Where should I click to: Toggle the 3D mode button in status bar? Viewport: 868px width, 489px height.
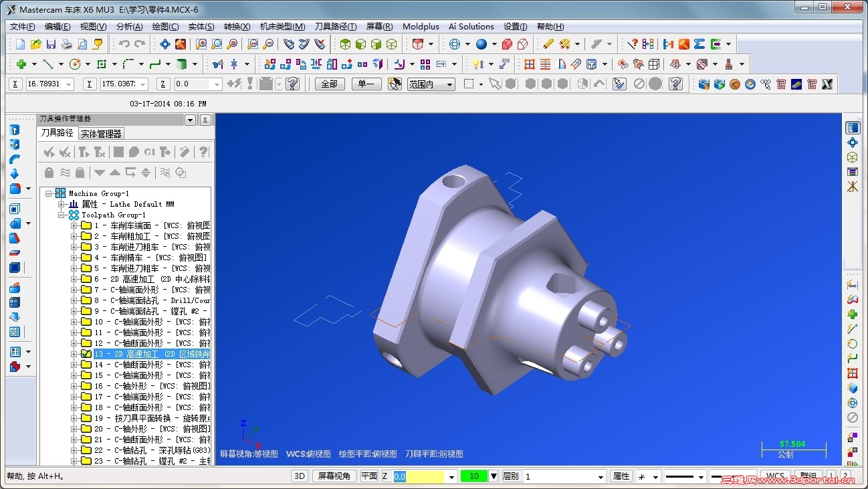pyautogui.click(x=300, y=476)
